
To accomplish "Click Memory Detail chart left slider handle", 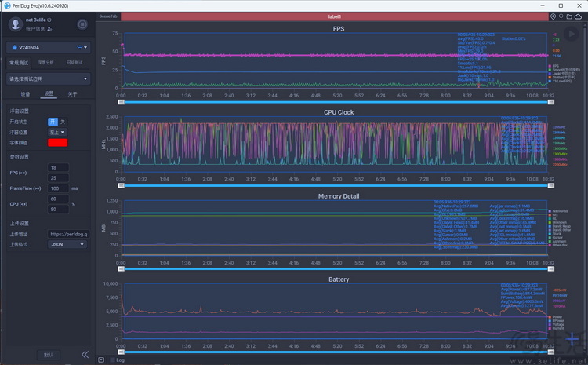I will [121, 269].
